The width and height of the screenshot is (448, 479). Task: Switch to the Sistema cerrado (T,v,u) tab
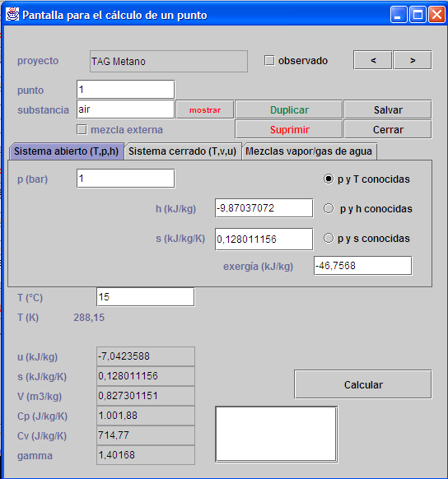click(183, 151)
